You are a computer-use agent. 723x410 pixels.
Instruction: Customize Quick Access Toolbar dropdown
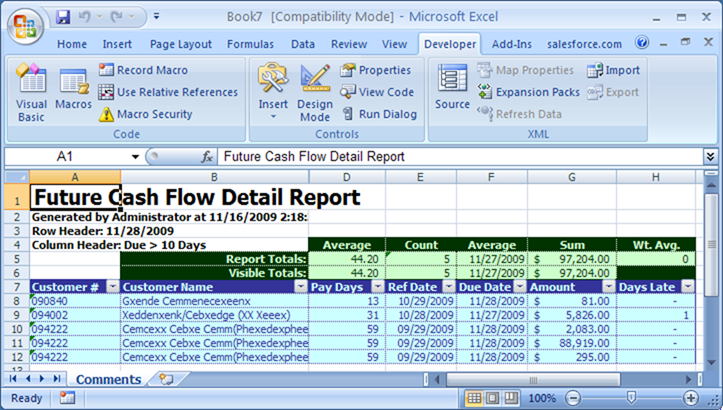pos(156,17)
